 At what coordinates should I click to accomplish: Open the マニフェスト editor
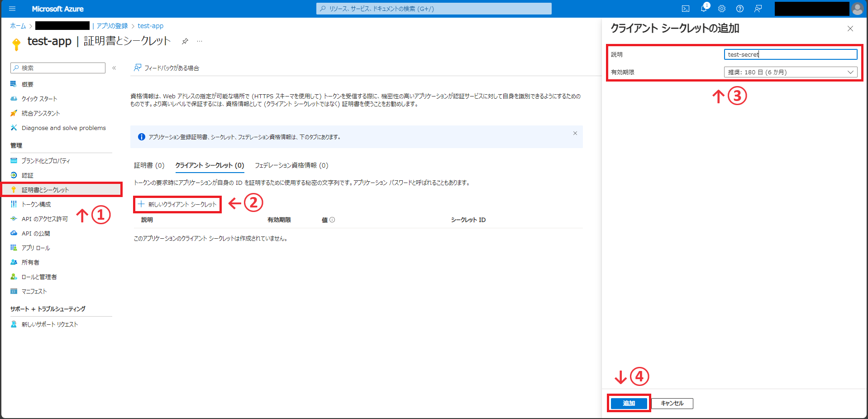(33, 291)
